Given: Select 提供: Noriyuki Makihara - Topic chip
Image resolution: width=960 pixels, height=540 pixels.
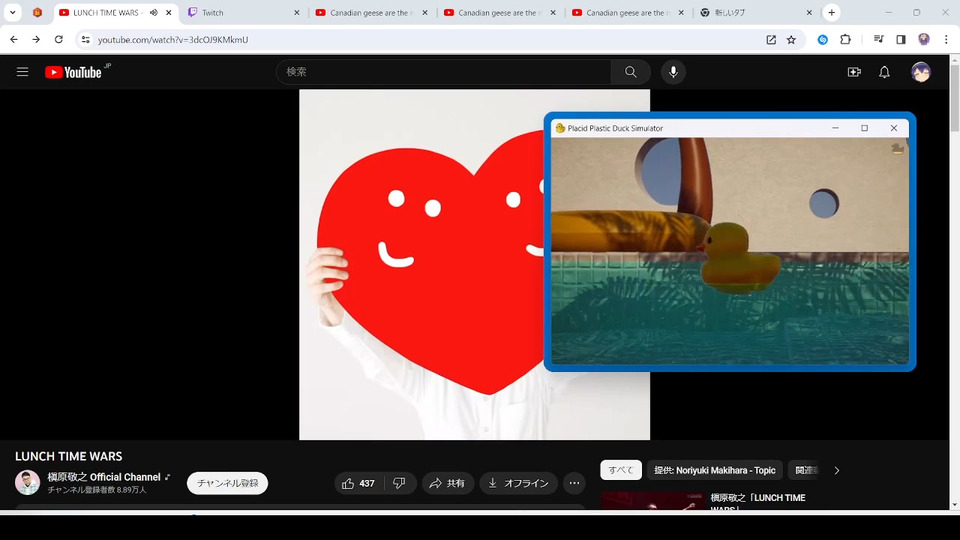Looking at the screenshot, I should [x=714, y=470].
